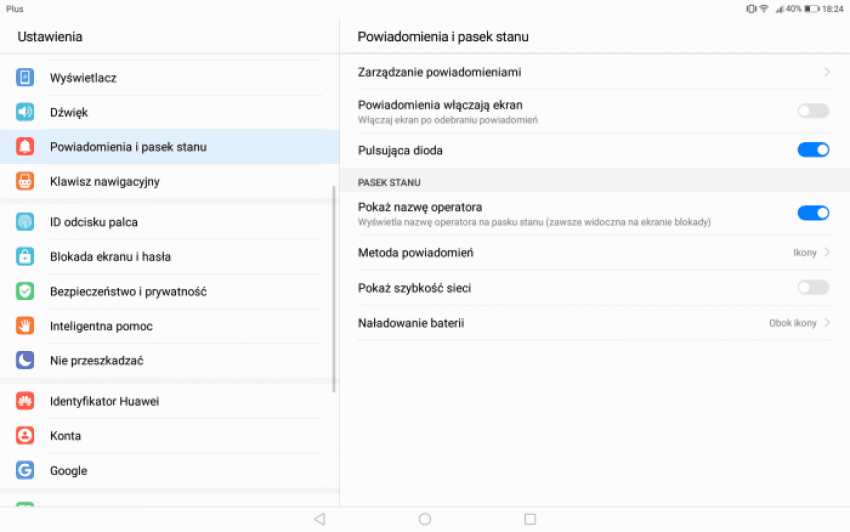Viewport: 850px width, 532px height.
Task: Tap the Blokada ekranu lock icon
Action: click(x=25, y=257)
